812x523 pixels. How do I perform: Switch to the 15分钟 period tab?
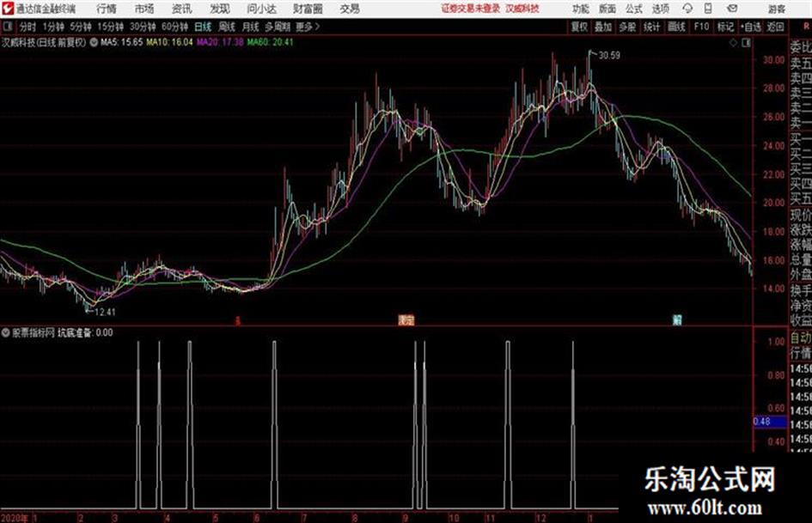(111, 27)
